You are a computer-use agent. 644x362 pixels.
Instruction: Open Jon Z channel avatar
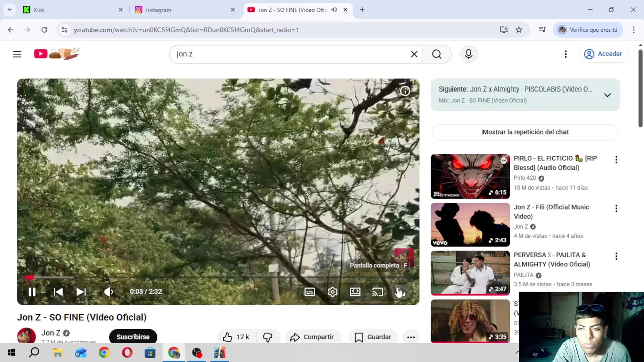[x=26, y=336]
